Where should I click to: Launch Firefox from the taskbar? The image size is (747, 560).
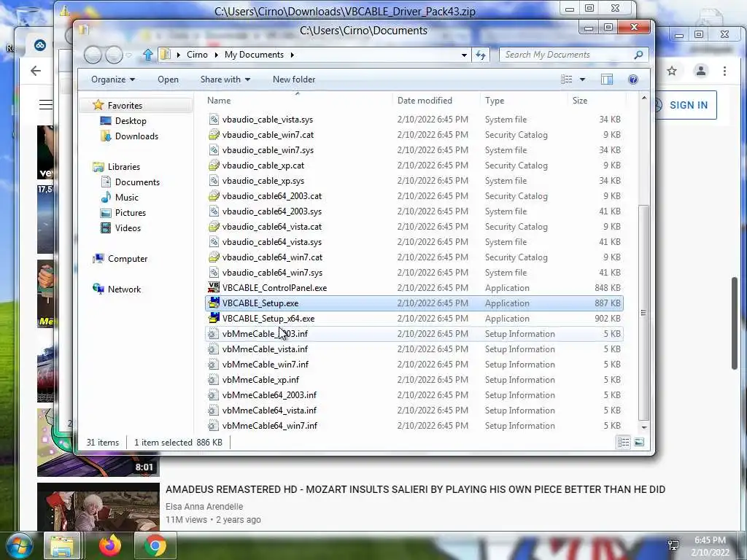coord(109,545)
